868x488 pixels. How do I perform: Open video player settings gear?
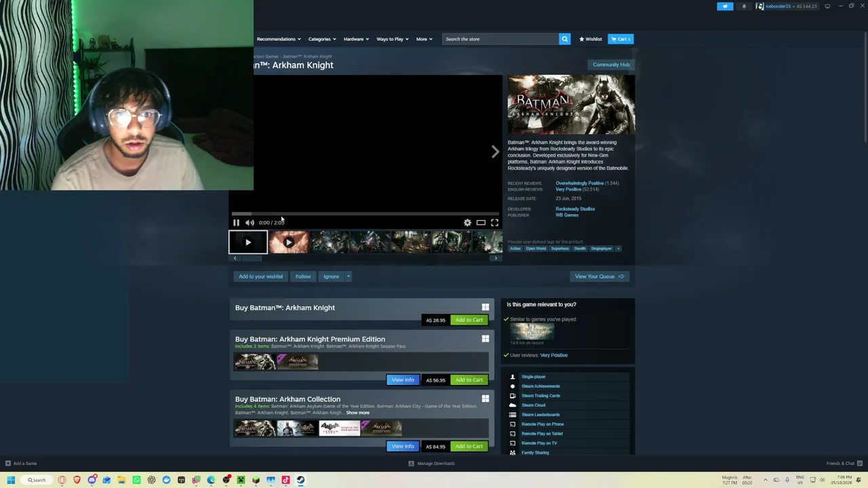[467, 222]
